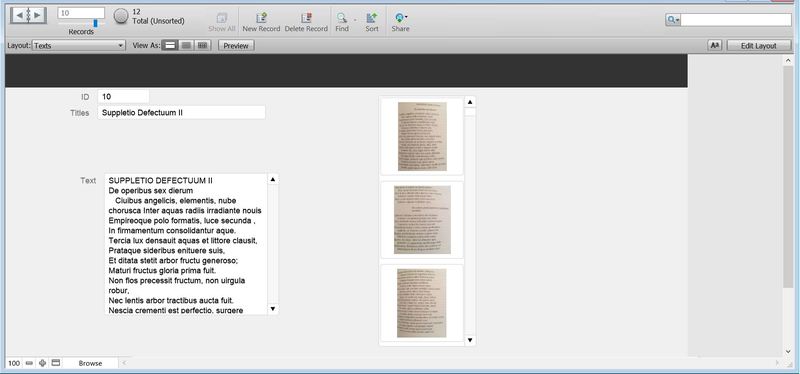Open the quick find magnifier dropdown
Screen dimensions: 800x374
(x=673, y=20)
